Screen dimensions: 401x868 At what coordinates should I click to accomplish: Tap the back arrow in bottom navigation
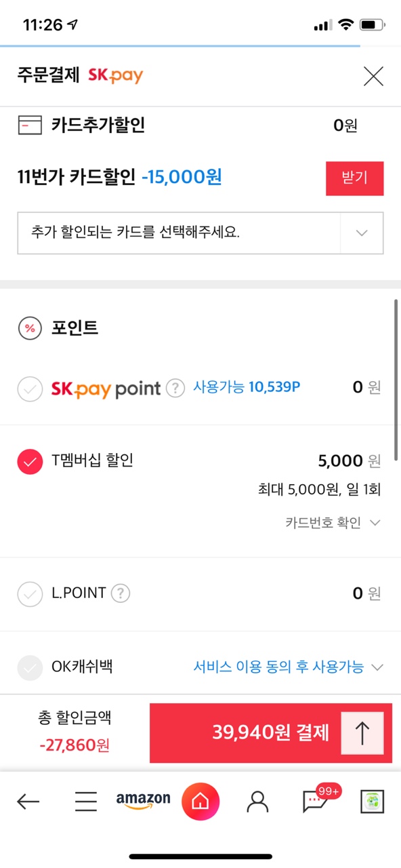(28, 802)
